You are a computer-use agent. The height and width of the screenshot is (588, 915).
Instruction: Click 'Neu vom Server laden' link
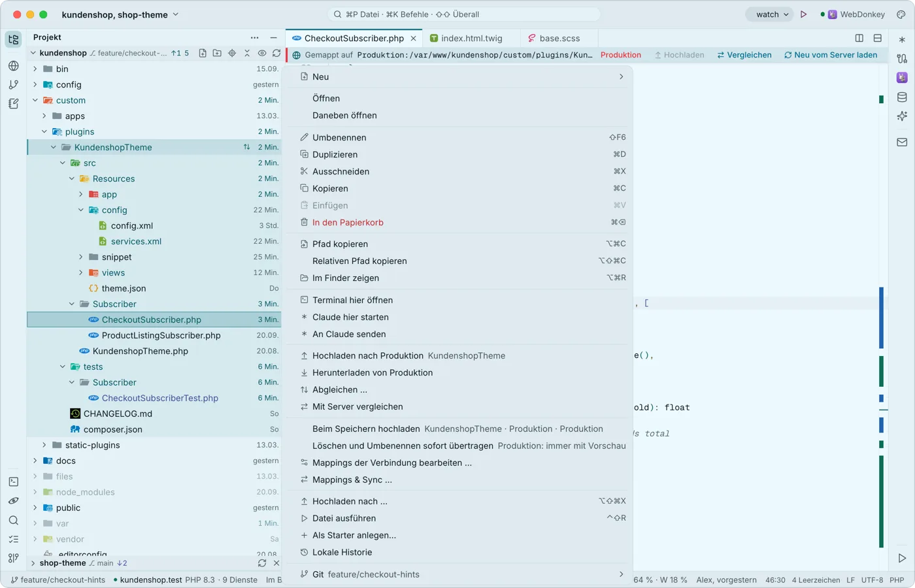pos(831,55)
